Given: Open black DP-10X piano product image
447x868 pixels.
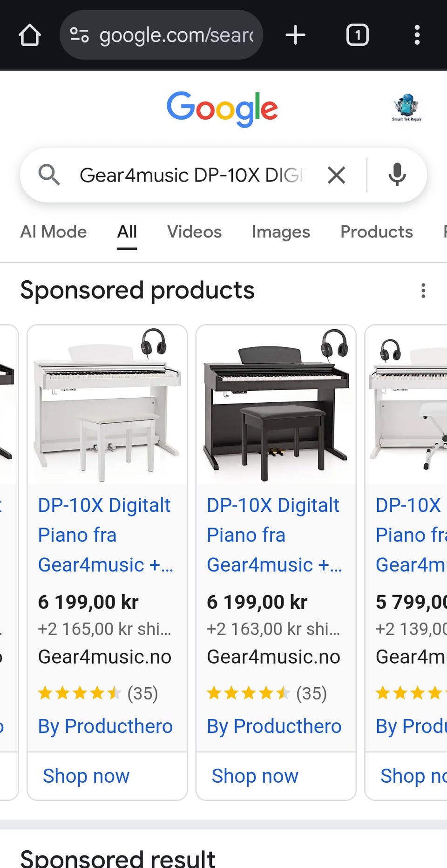Looking at the screenshot, I should (x=276, y=405).
